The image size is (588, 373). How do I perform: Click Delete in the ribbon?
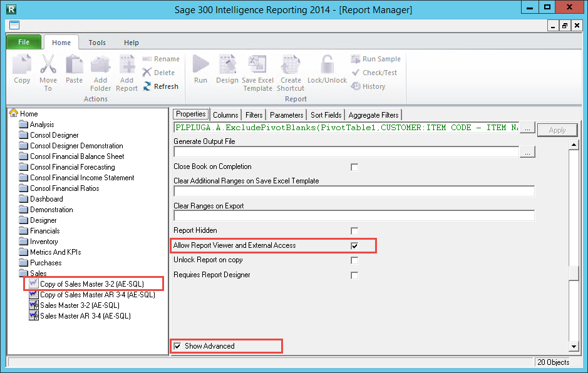(158, 73)
